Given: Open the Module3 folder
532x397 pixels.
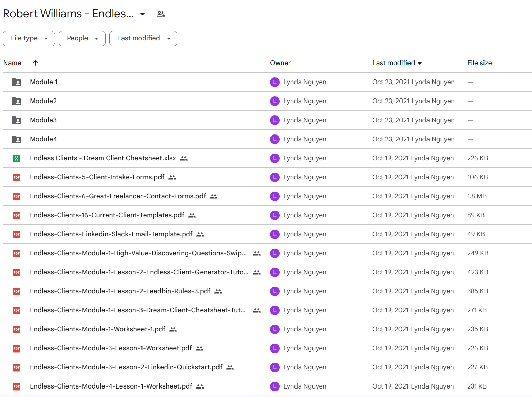Looking at the screenshot, I should coord(43,120).
